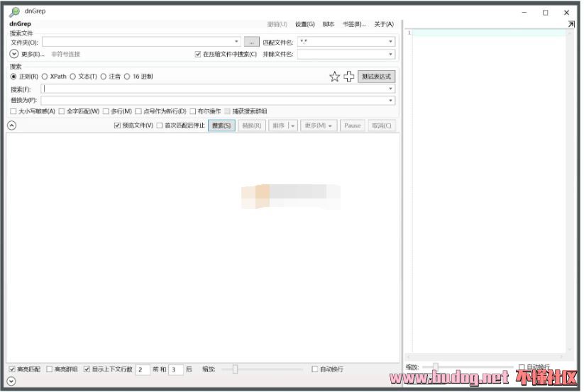Enable 首次匹配后停止 checkbox
Screen dimensions: 584x392
(x=160, y=126)
